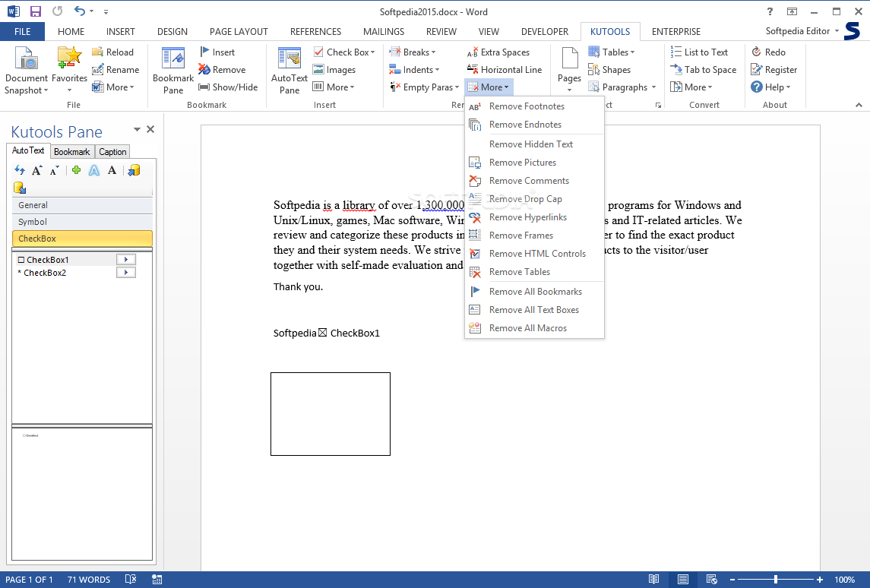Click Reload document button
The height and width of the screenshot is (588, 870).
(112, 52)
